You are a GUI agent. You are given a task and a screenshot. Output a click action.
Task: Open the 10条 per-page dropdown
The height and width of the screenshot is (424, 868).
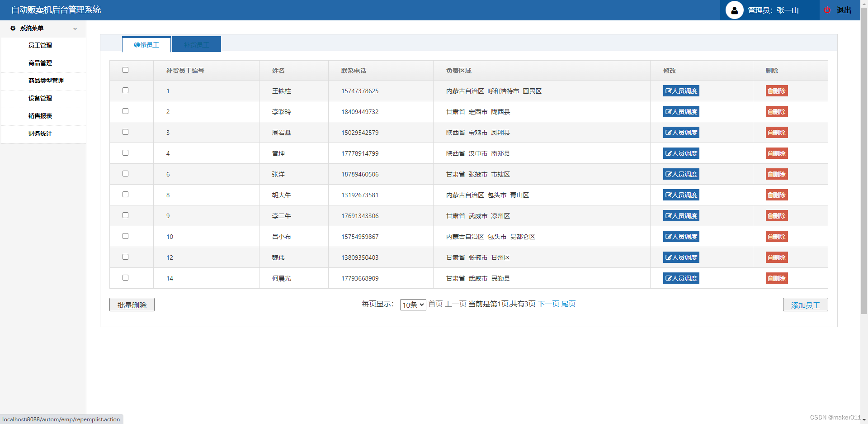(x=413, y=305)
